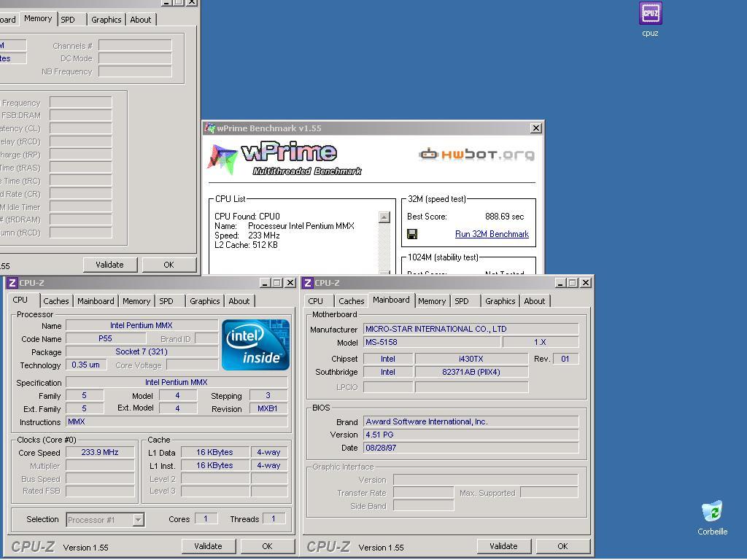Click the Model field MS-5158
Viewport: 747px width, 560px height.
point(432,343)
